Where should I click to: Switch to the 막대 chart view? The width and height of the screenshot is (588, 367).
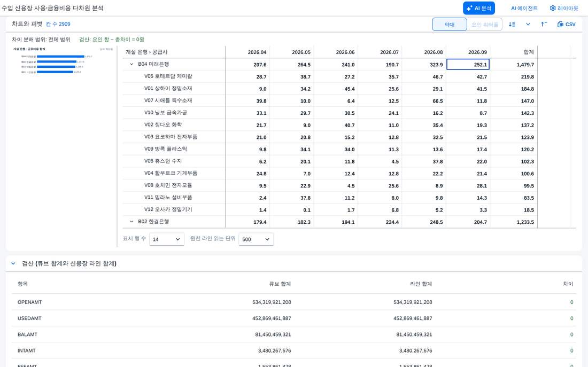tap(450, 25)
